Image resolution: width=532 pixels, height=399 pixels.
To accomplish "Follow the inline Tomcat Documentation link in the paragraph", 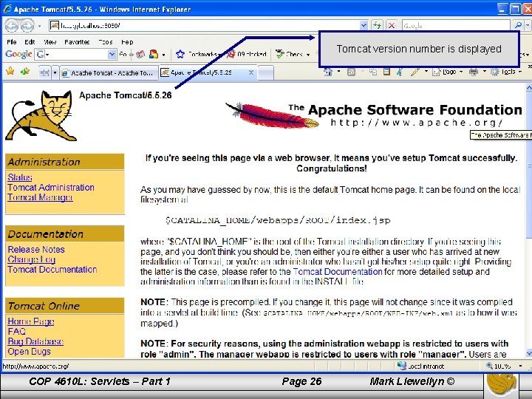I will [x=338, y=272].
